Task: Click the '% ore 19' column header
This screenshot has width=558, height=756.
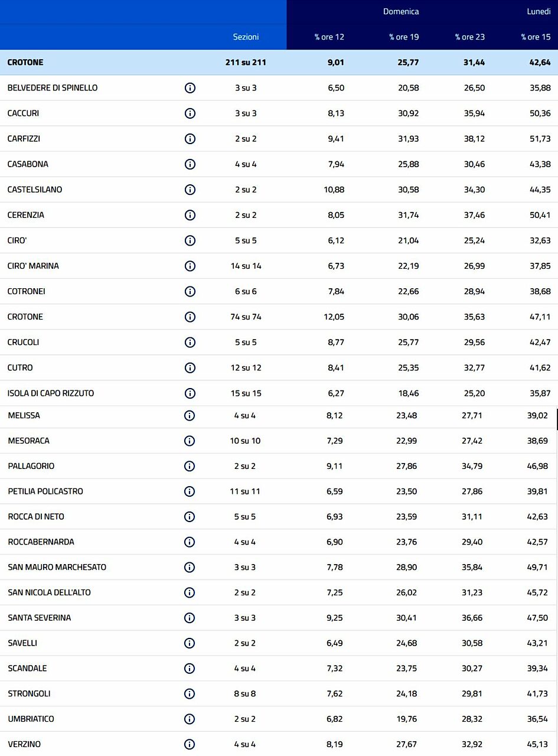Action: pos(404,37)
